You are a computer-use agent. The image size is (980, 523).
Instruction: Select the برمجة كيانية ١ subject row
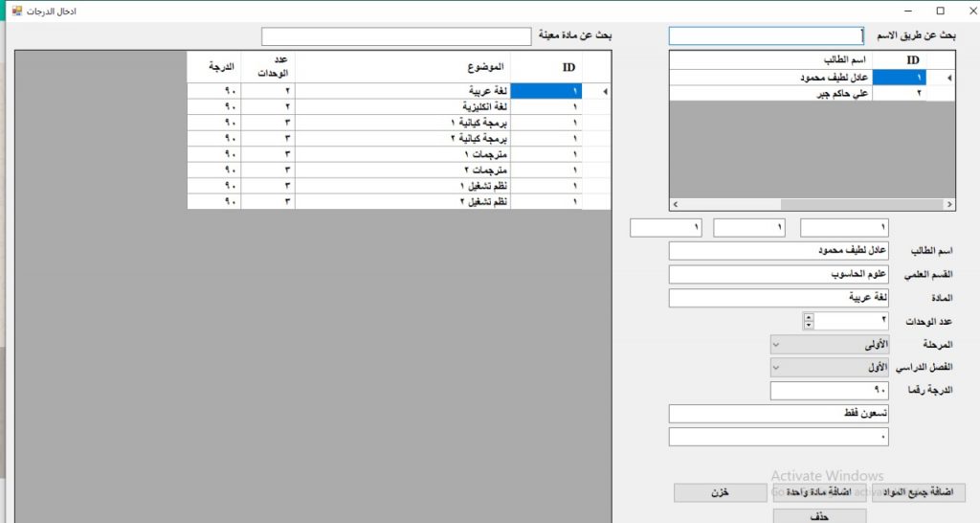(x=402, y=123)
